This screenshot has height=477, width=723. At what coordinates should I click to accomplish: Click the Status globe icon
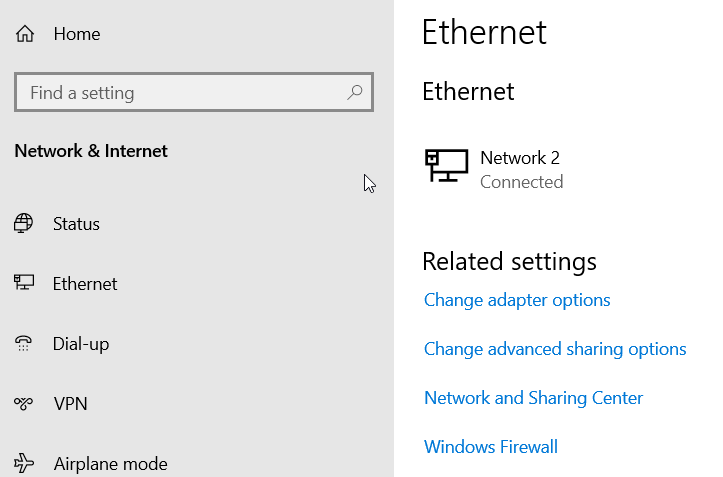pyautogui.click(x=24, y=224)
